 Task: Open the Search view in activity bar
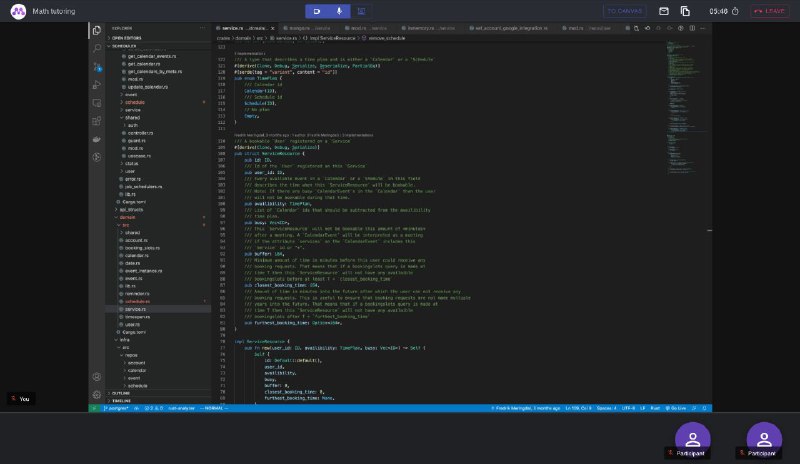(x=96, y=48)
